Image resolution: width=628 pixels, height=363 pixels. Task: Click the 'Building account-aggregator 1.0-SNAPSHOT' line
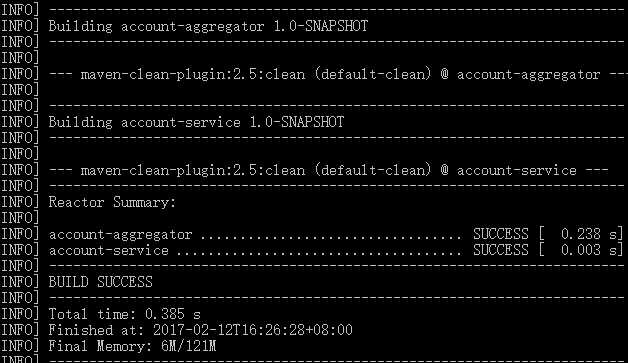(x=208, y=26)
